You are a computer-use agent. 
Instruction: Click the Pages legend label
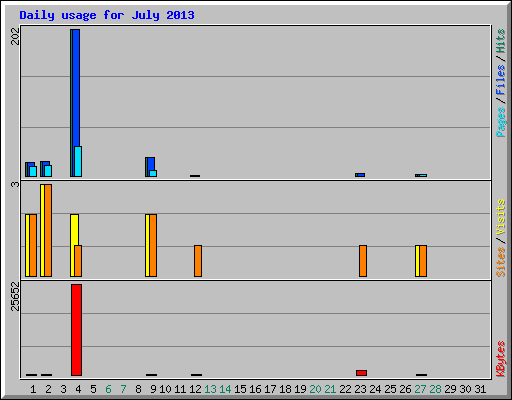click(501, 122)
